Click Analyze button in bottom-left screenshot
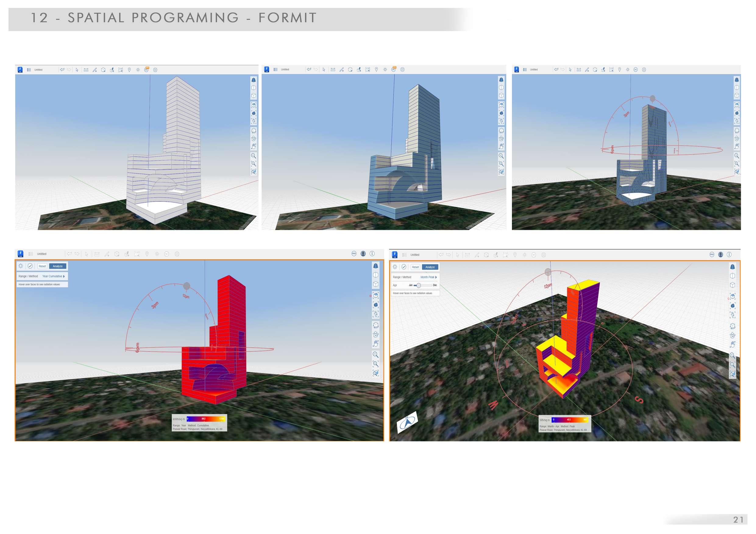Viewport: 756px width, 534px height. tap(58, 266)
